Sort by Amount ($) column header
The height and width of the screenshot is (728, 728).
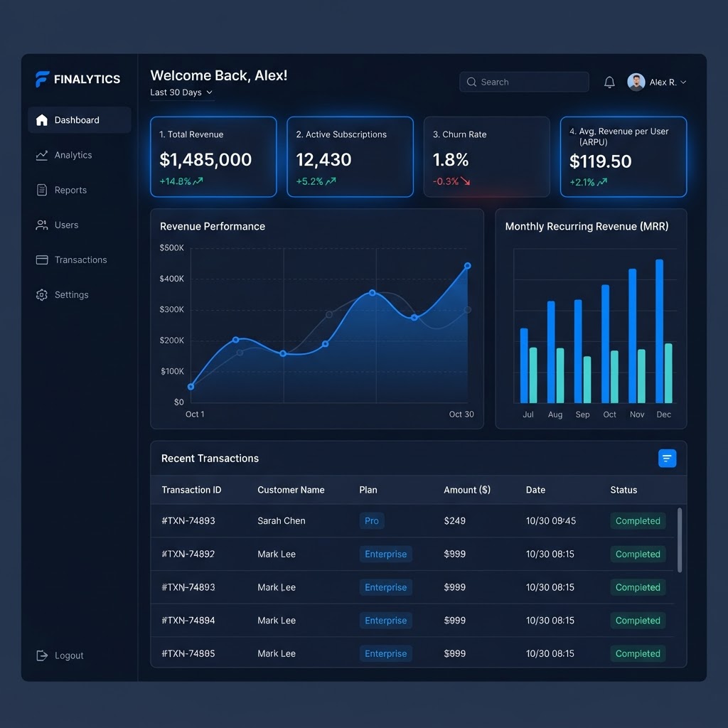(x=467, y=490)
